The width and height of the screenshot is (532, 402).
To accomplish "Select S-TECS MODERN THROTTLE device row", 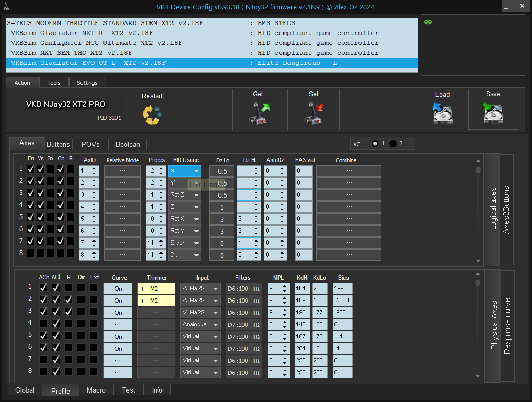I will pyautogui.click(x=212, y=23).
